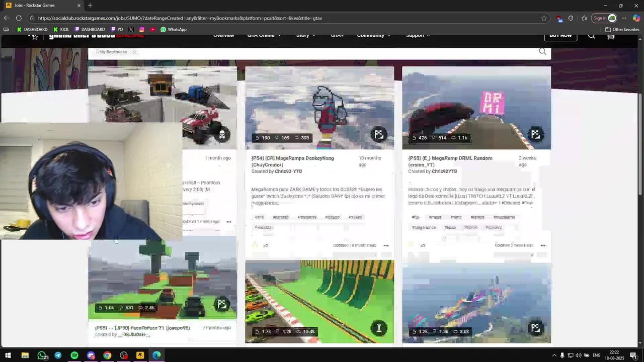
Task: Click the #mega tag on DRML Random card
Action: point(435,217)
